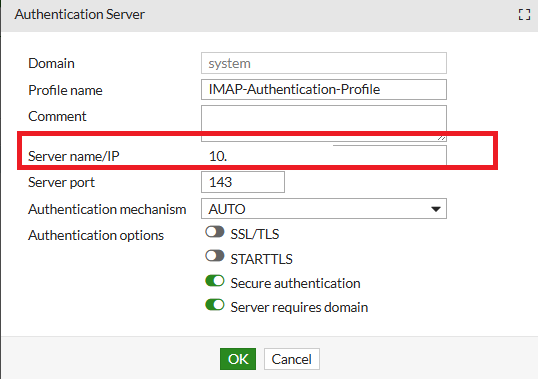This screenshot has width=538, height=379.
Task: Enable the SSL/TLS toggle
Action: pos(215,232)
